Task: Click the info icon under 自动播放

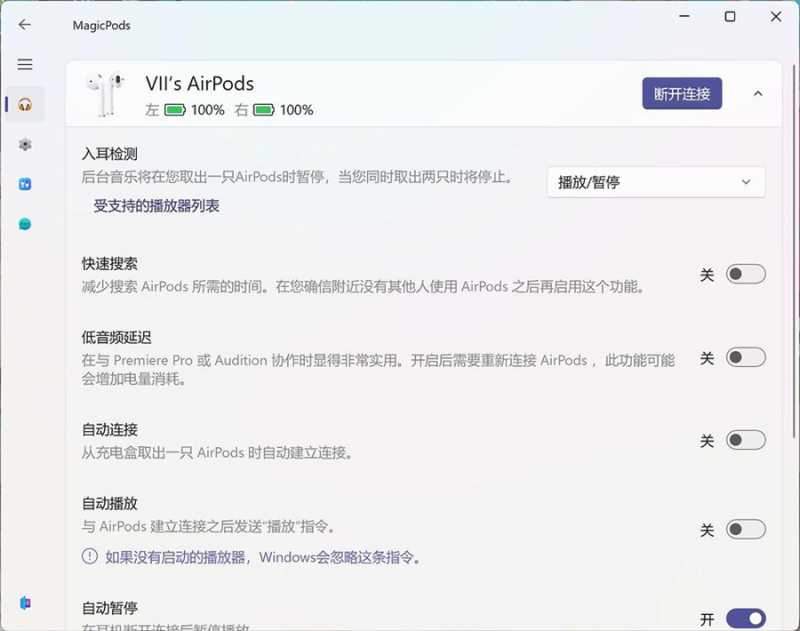Action: pyautogui.click(x=90, y=557)
